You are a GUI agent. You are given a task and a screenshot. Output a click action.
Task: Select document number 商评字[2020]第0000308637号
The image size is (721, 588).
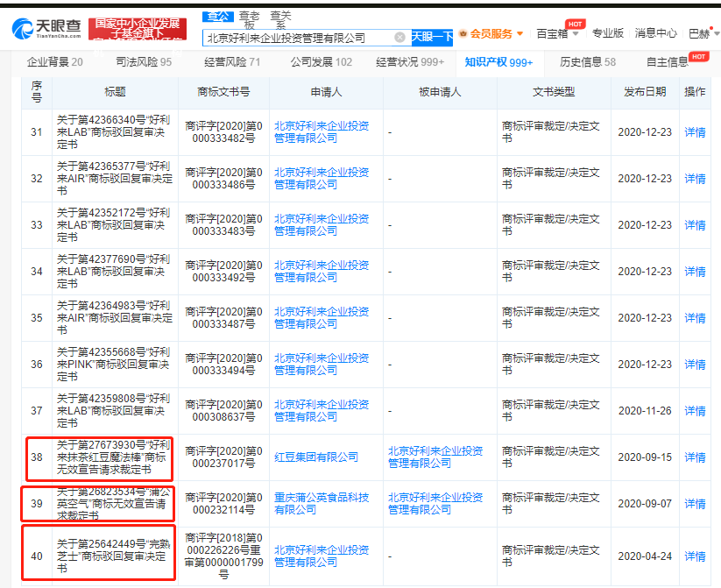pos(223,411)
